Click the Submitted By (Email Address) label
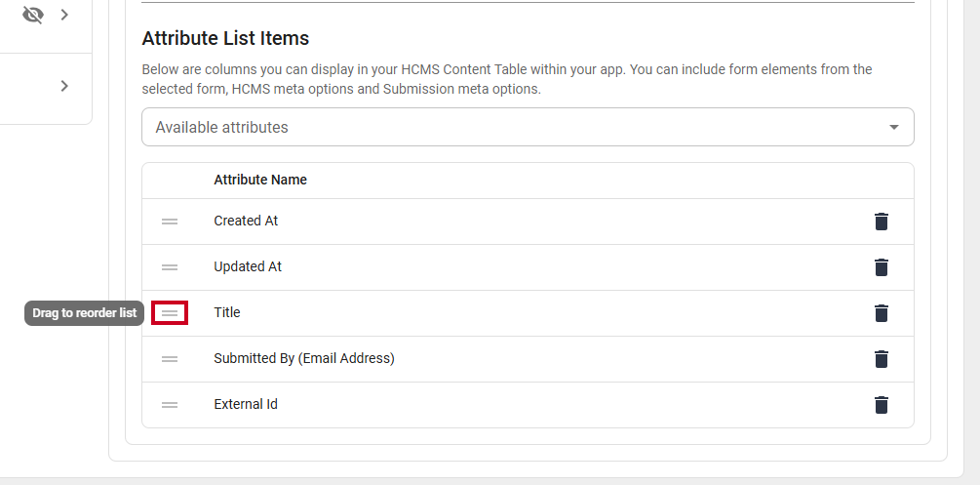 click(x=303, y=358)
